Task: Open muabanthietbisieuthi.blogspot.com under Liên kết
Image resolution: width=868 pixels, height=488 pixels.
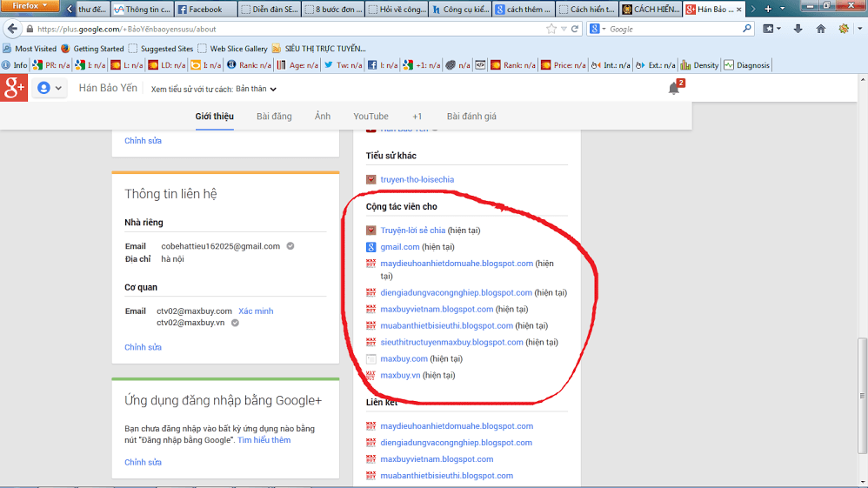Action: (446, 476)
